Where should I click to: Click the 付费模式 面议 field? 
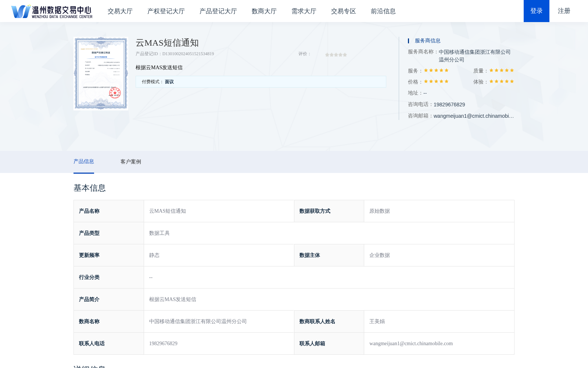point(261,82)
